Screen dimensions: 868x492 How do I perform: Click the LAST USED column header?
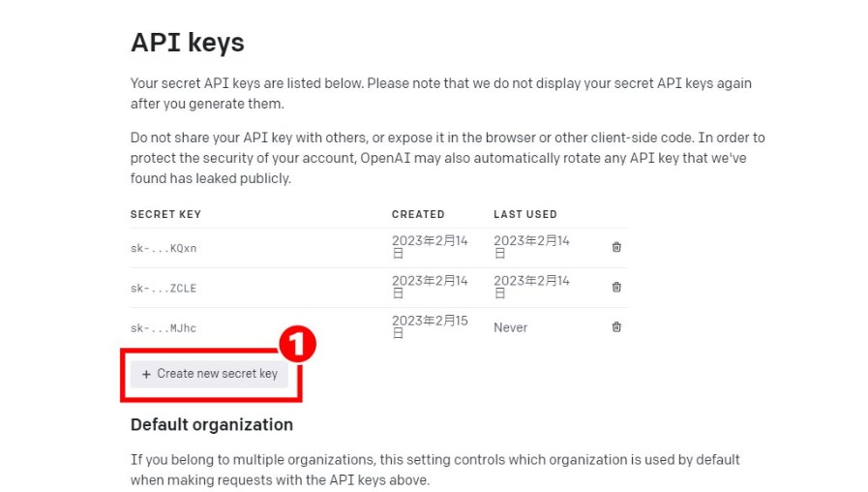(x=525, y=214)
